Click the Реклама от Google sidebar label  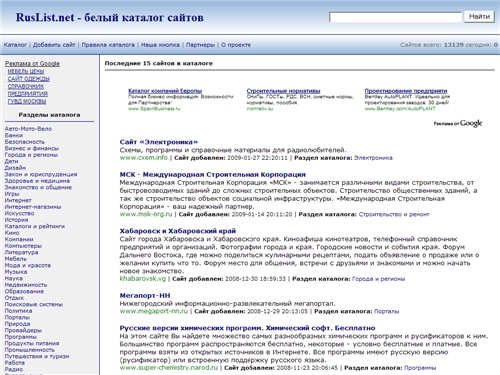point(32,63)
